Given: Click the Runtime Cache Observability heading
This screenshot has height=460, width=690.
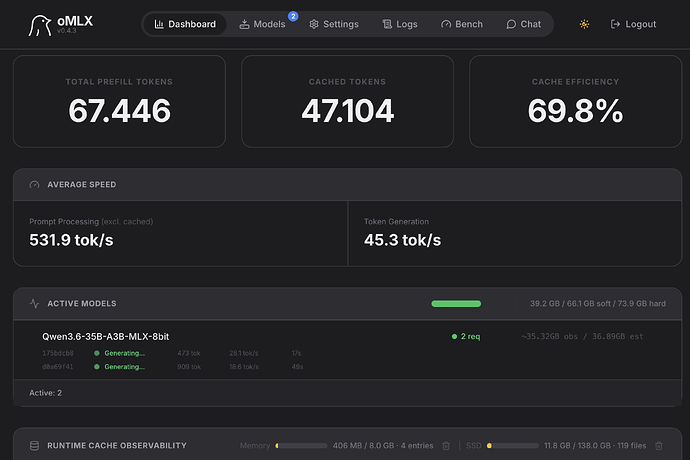Looking at the screenshot, I should [117, 445].
